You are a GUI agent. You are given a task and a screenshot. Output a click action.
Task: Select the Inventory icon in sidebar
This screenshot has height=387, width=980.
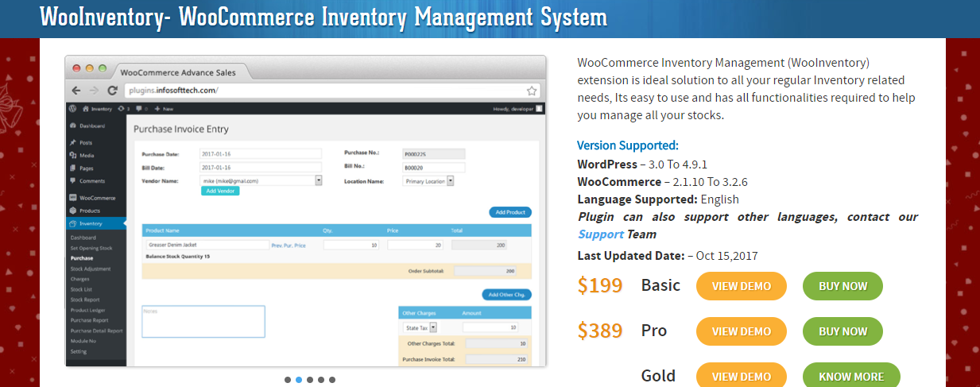point(73,224)
